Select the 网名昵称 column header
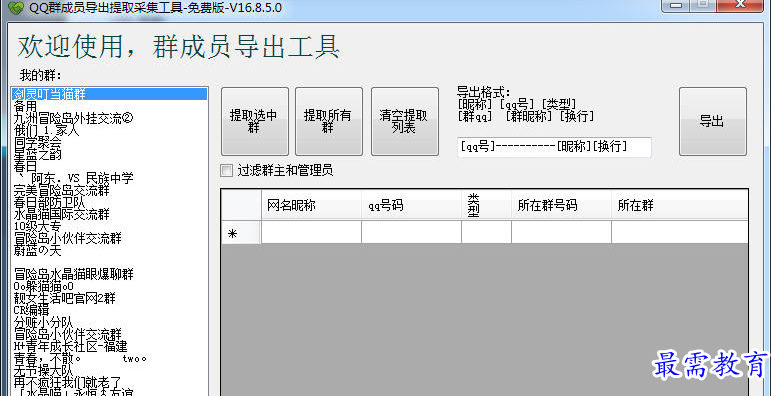Image resolution: width=776 pixels, height=396 pixels. click(311, 205)
